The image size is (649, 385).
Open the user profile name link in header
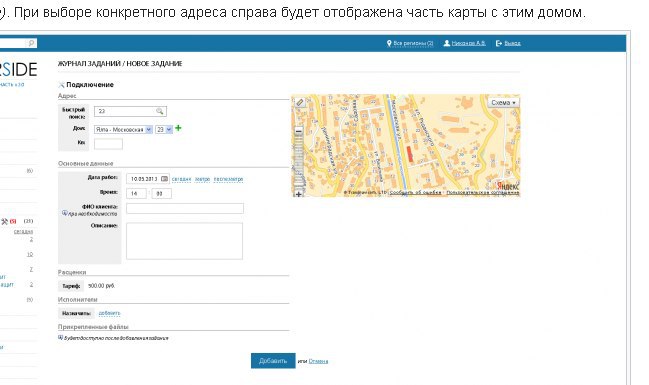click(468, 43)
